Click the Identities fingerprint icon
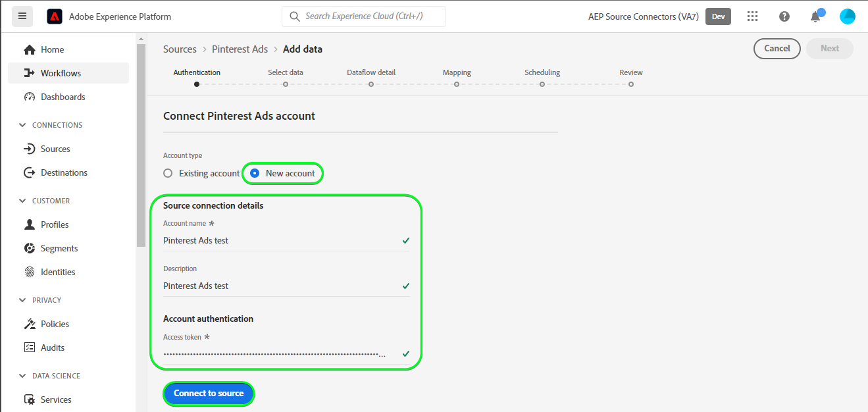The height and width of the screenshot is (412, 868). 29,272
